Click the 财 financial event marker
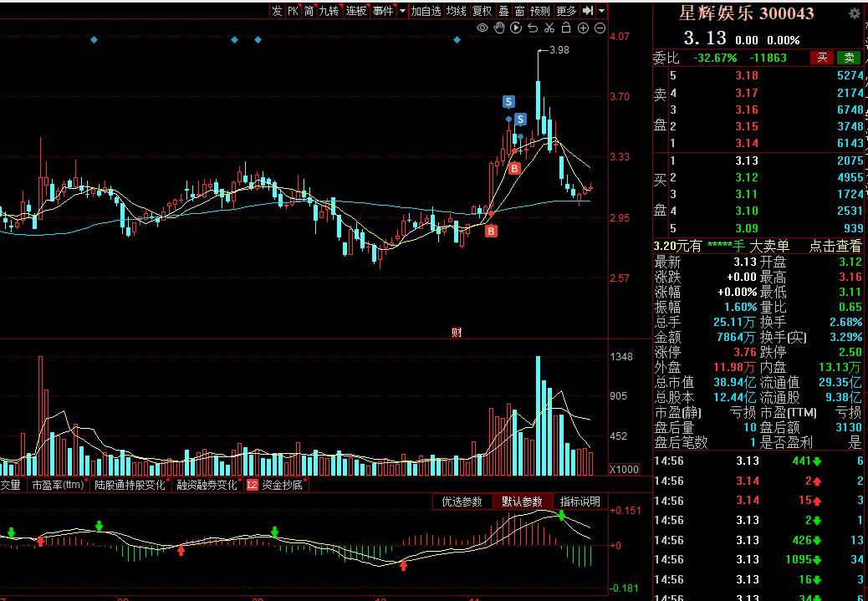This screenshot has height=601, width=868. [457, 332]
